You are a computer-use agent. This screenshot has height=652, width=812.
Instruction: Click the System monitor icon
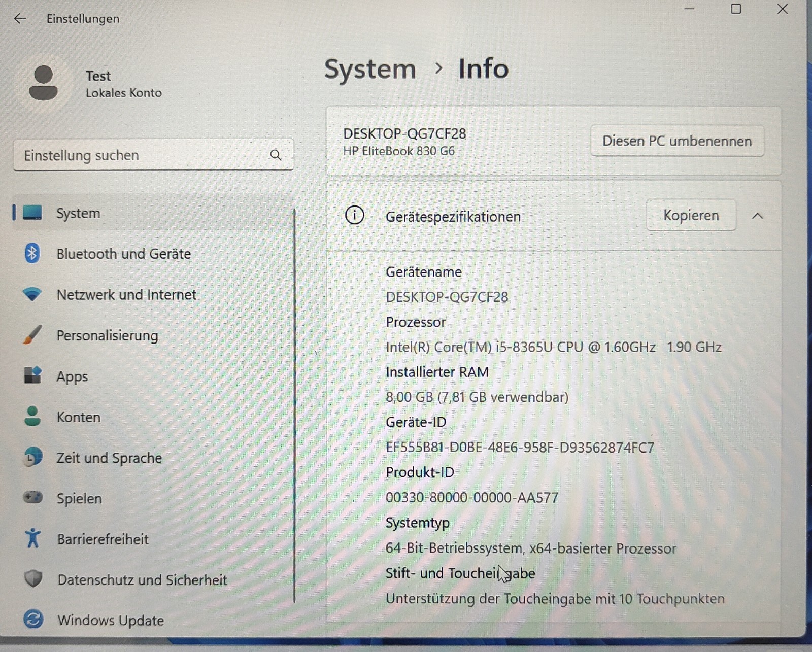(32, 213)
